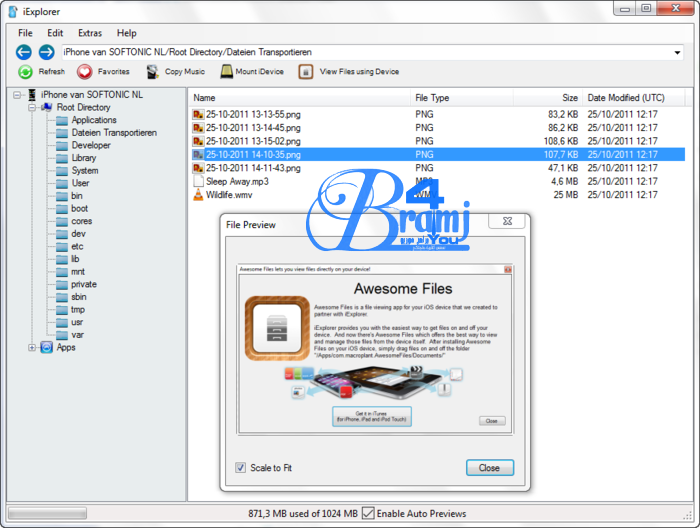Image resolution: width=700 pixels, height=528 pixels.
Task: Open the Edit menu
Action: 55,33
